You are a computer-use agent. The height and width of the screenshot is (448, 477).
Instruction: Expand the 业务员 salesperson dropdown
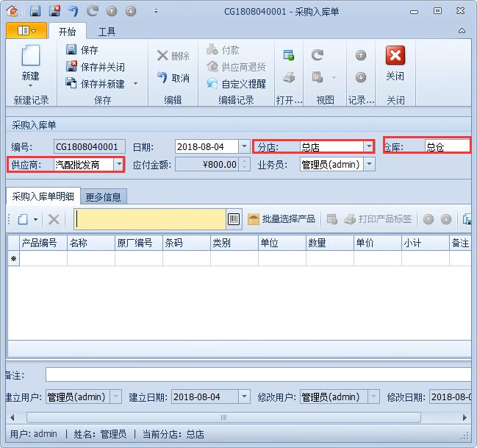point(369,165)
